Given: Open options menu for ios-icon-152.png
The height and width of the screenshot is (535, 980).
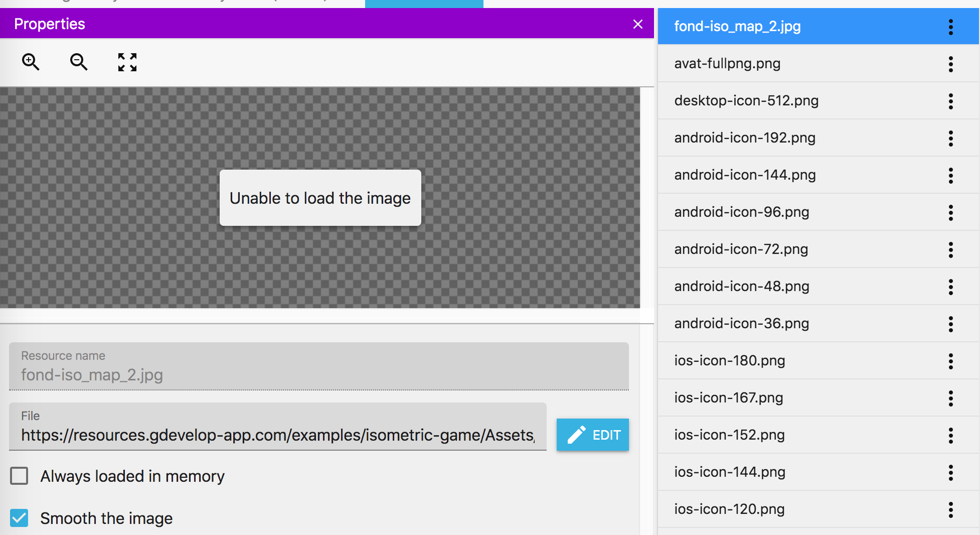Looking at the screenshot, I should [950, 435].
